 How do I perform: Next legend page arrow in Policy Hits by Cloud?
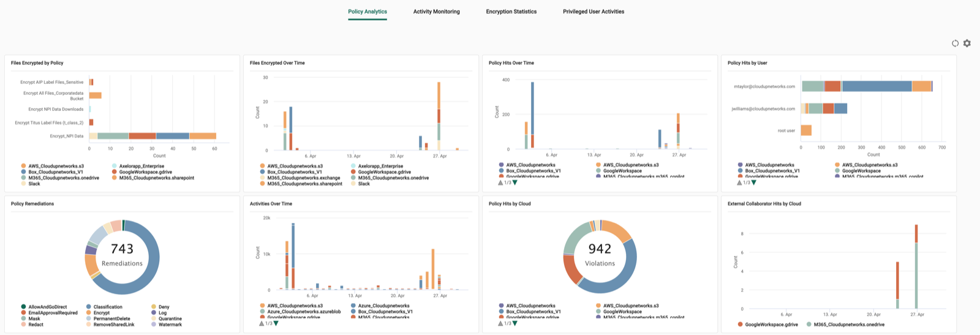point(514,323)
